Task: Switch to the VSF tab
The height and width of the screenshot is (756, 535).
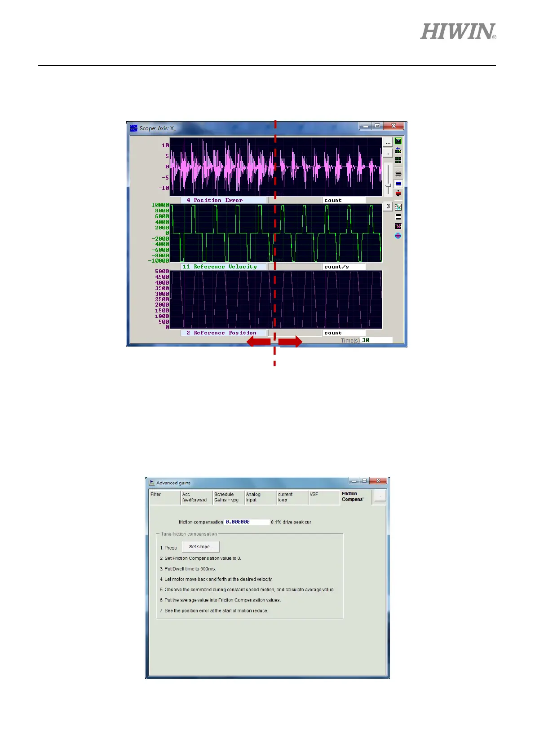Action: pos(324,497)
